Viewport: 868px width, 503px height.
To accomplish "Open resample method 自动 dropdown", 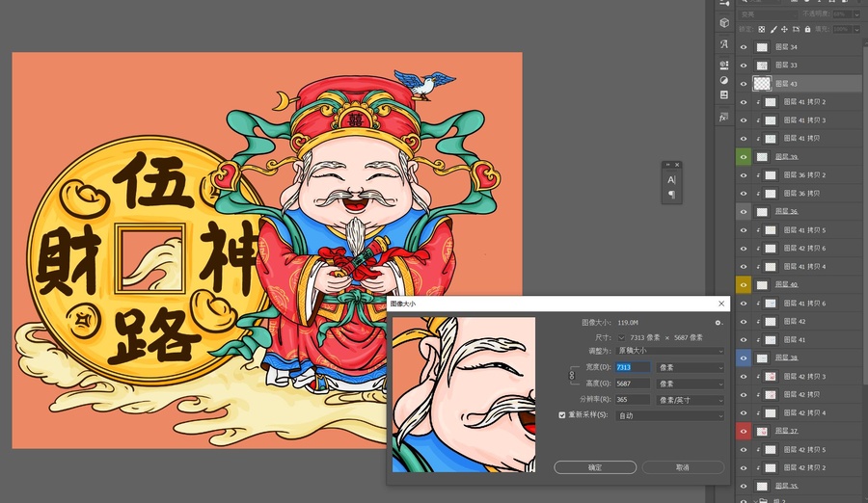I will (670, 415).
